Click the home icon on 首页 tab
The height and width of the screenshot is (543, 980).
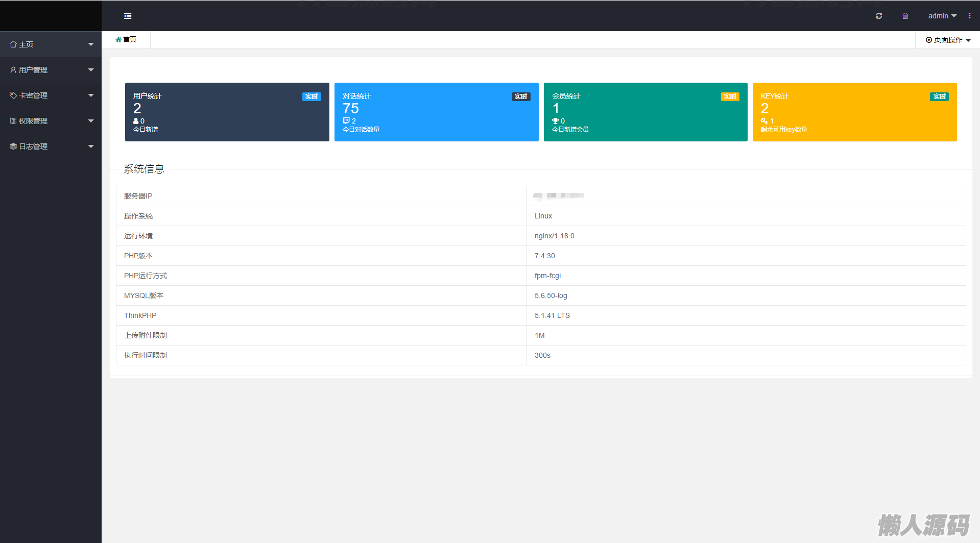[118, 39]
